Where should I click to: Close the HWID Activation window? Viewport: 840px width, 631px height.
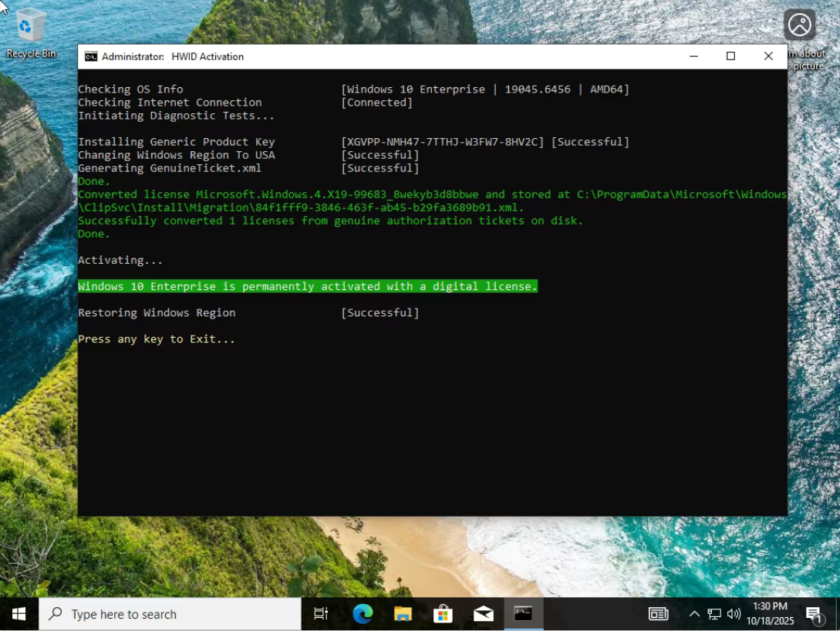pos(768,56)
